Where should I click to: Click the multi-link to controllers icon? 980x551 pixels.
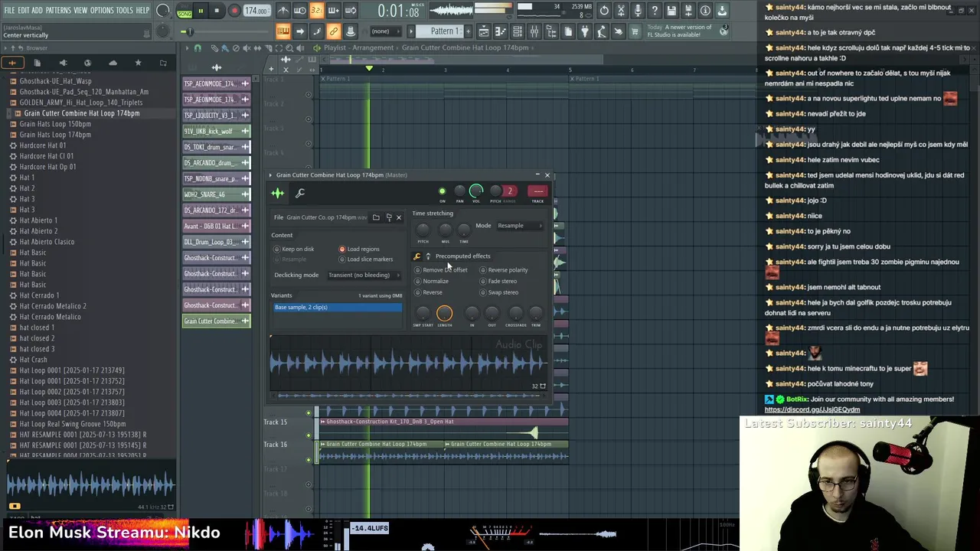pyautogui.click(x=334, y=31)
